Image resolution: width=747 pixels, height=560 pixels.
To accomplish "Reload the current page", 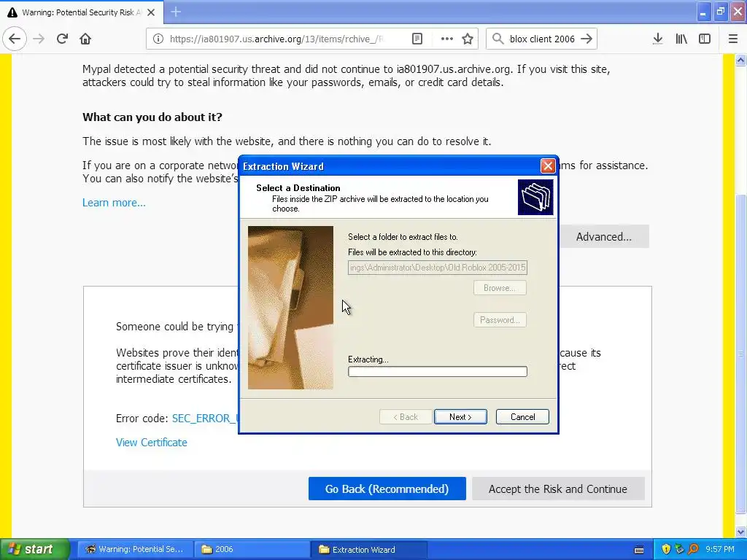I will (x=62, y=39).
